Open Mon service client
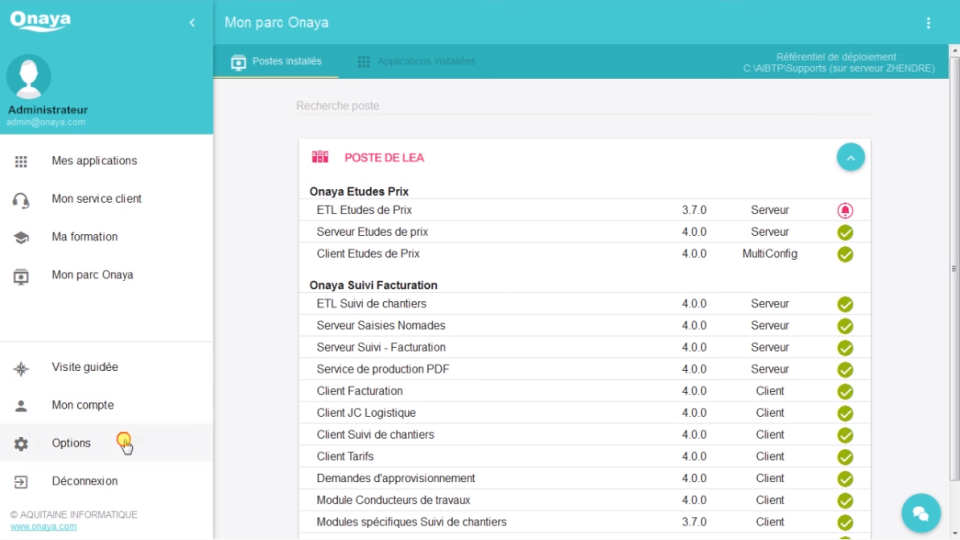Image resolution: width=960 pixels, height=540 pixels. 96,199
